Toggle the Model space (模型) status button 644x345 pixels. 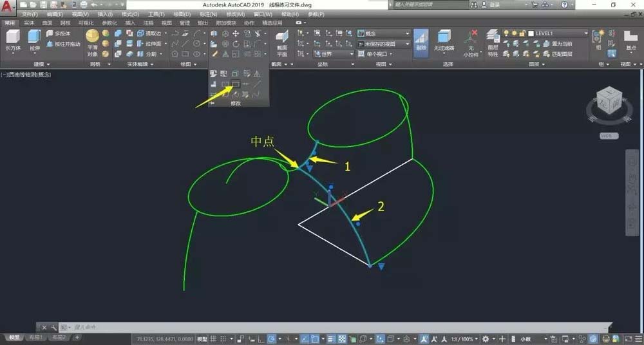coord(202,339)
